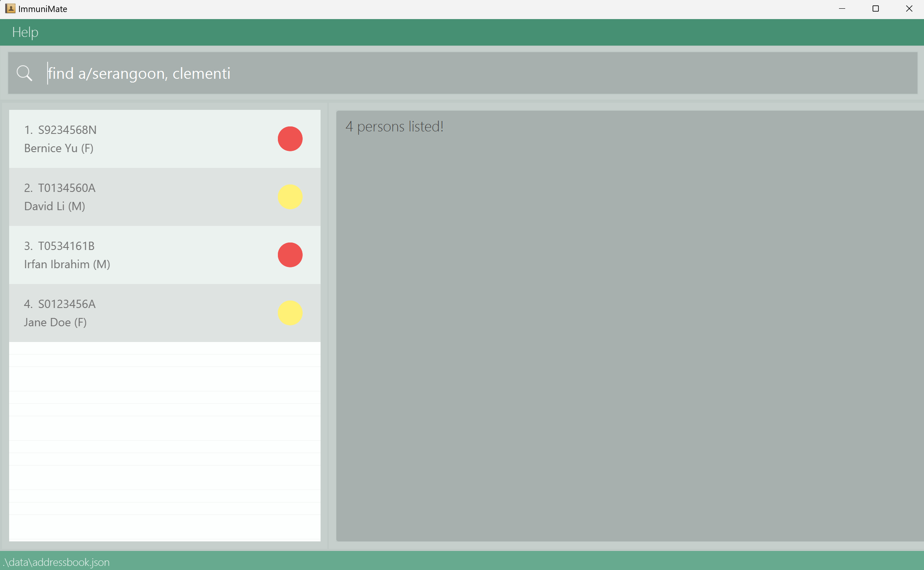Select person entry for Bernice Yu
This screenshot has width=924, height=570.
(164, 138)
